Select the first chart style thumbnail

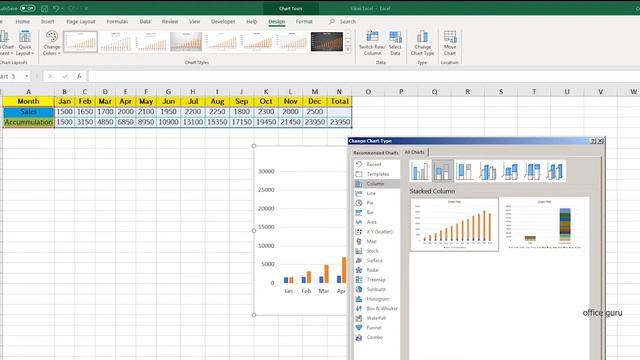click(x=80, y=42)
